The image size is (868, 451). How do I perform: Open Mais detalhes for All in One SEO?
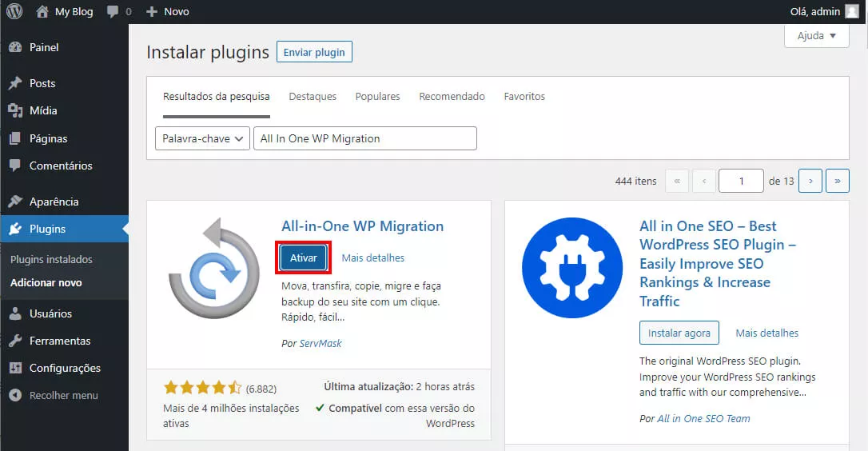click(x=767, y=333)
